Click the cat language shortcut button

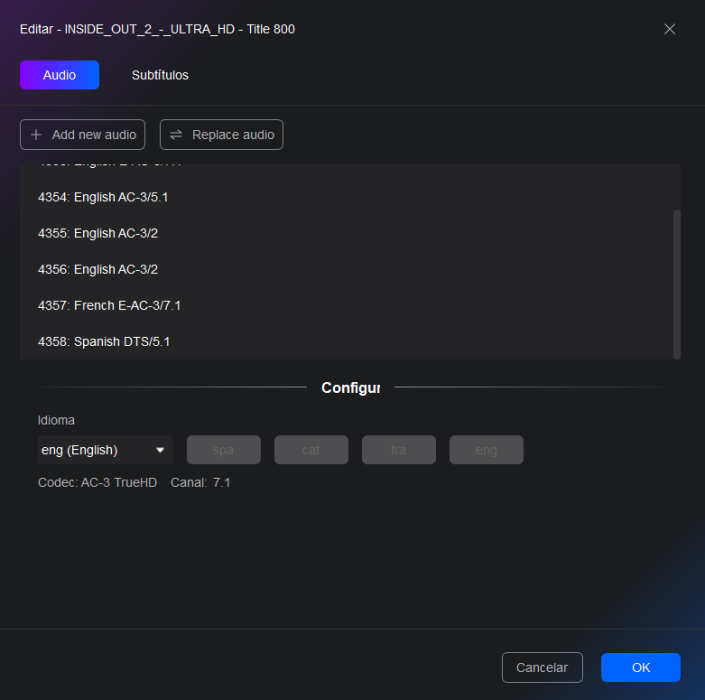point(311,450)
